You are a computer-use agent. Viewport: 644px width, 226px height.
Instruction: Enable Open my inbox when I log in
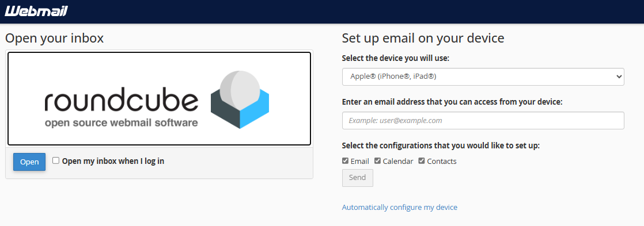click(x=56, y=161)
